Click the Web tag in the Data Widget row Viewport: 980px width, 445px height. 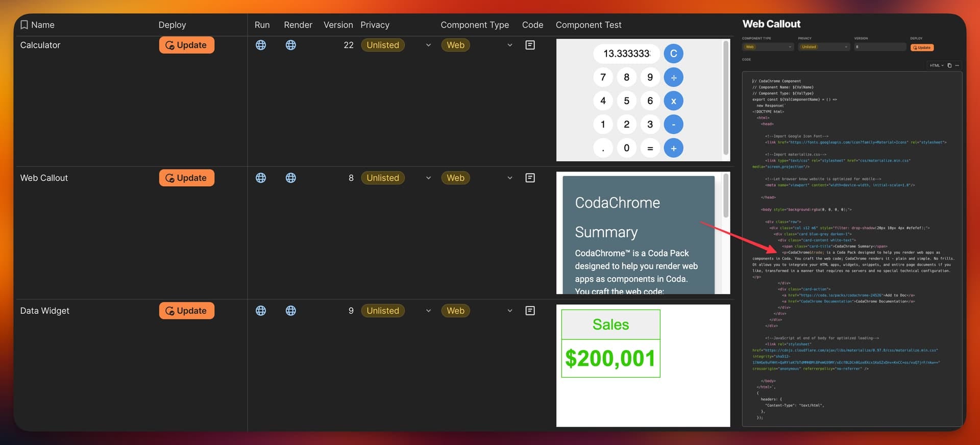click(x=455, y=310)
